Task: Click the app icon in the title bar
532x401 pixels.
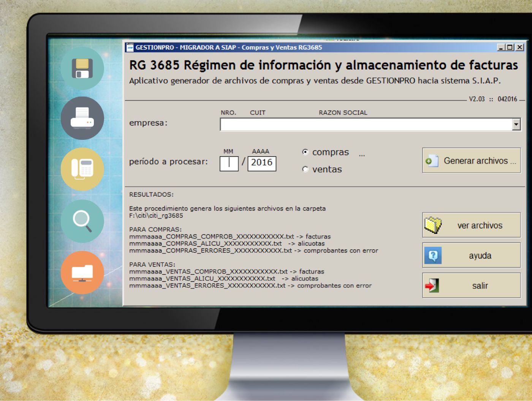Action: (130, 48)
